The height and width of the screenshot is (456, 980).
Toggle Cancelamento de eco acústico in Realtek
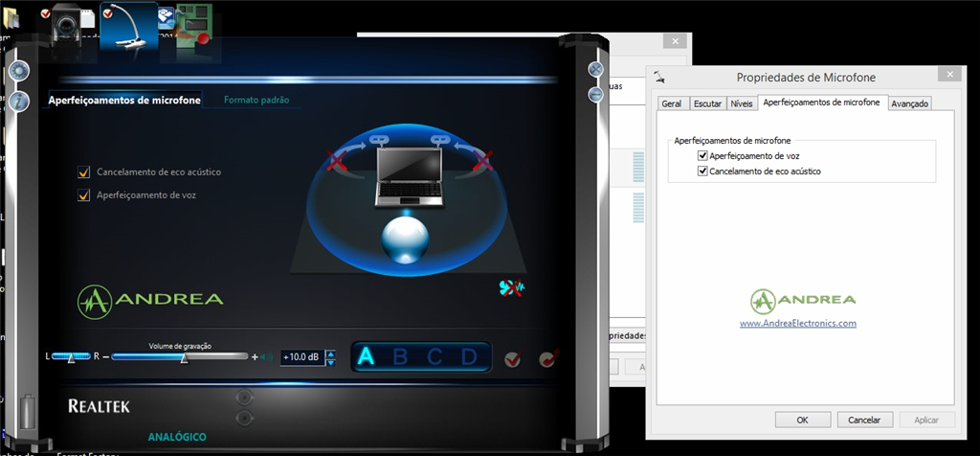[x=84, y=172]
